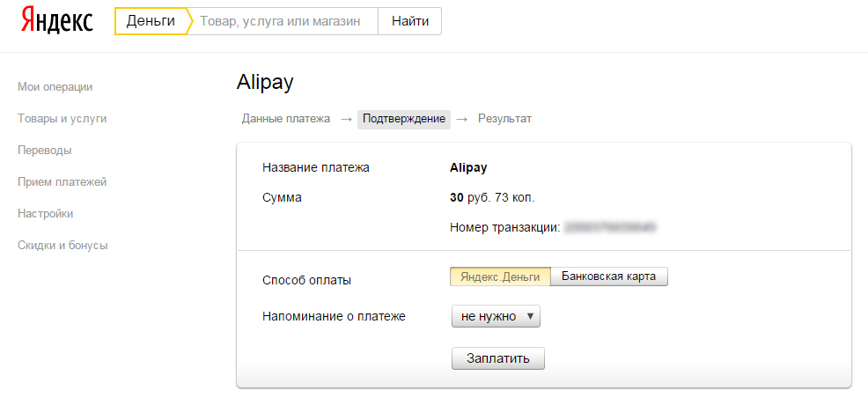Open Скидки и бонусы sidebar link
Viewport: 868px width, 398px height.
[x=63, y=245]
